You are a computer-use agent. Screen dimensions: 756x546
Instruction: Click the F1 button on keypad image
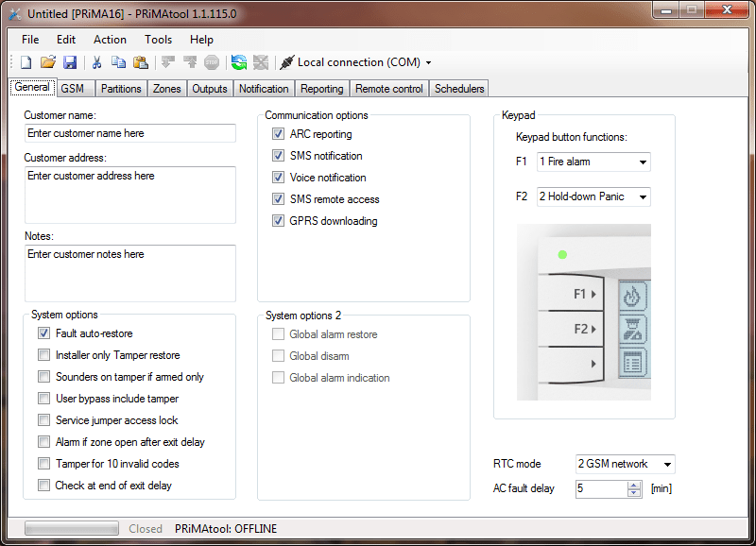(571, 293)
